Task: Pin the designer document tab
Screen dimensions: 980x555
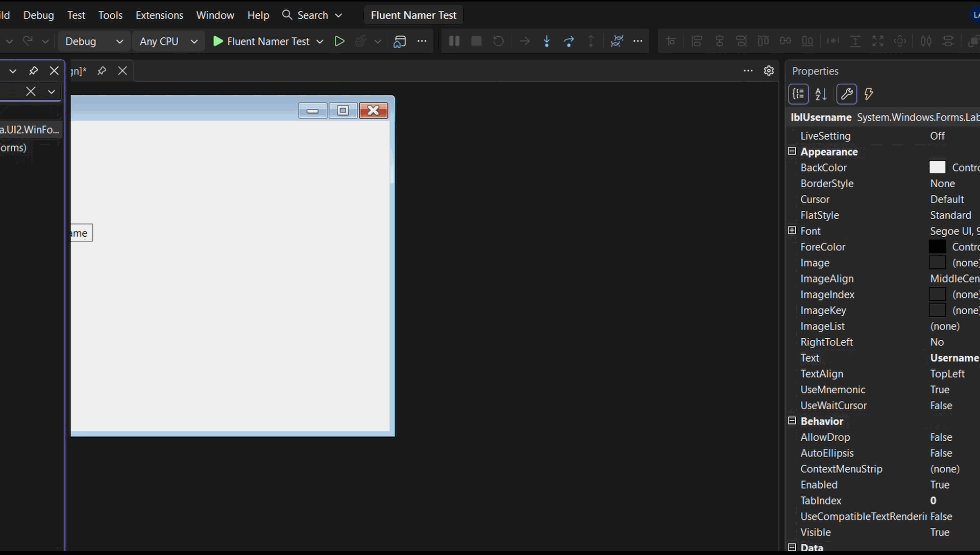Action: pos(102,71)
